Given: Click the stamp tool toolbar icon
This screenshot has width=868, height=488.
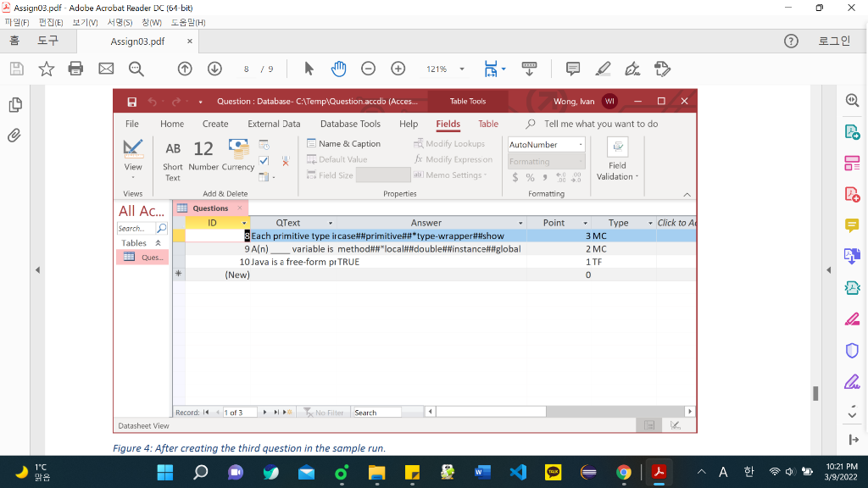Looking at the screenshot, I should click(662, 69).
